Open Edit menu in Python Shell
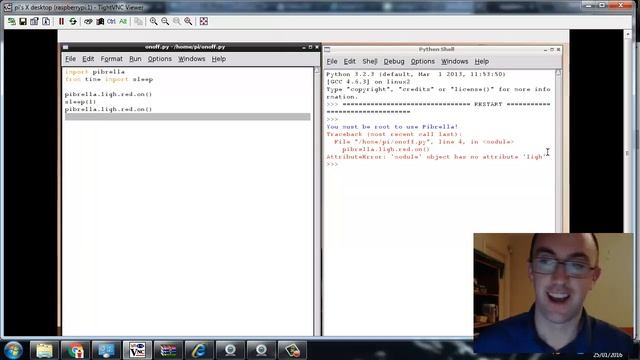Viewport: 640px width, 360px height. (349, 61)
